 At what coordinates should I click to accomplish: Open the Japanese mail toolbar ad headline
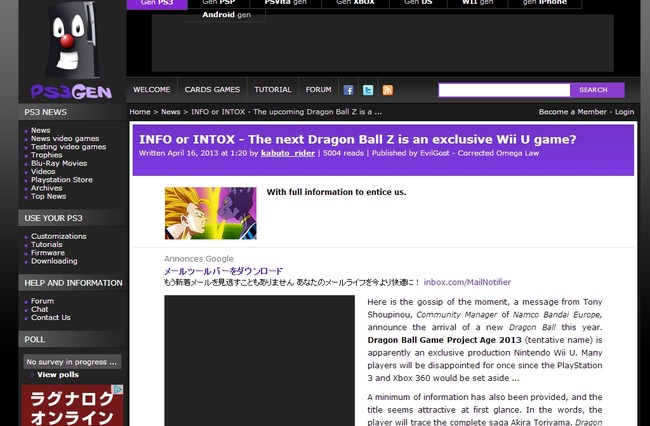223,271
